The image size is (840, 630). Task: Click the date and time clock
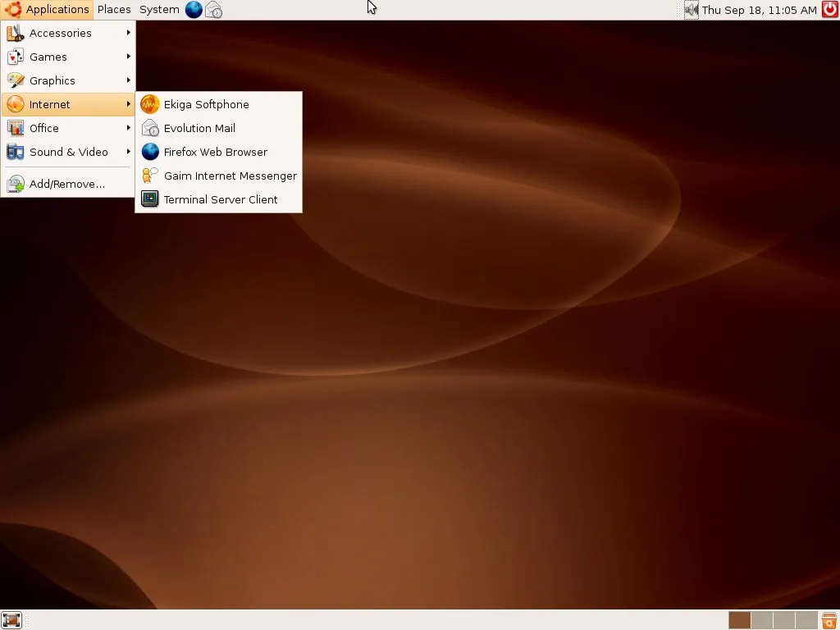coord(759,10)
